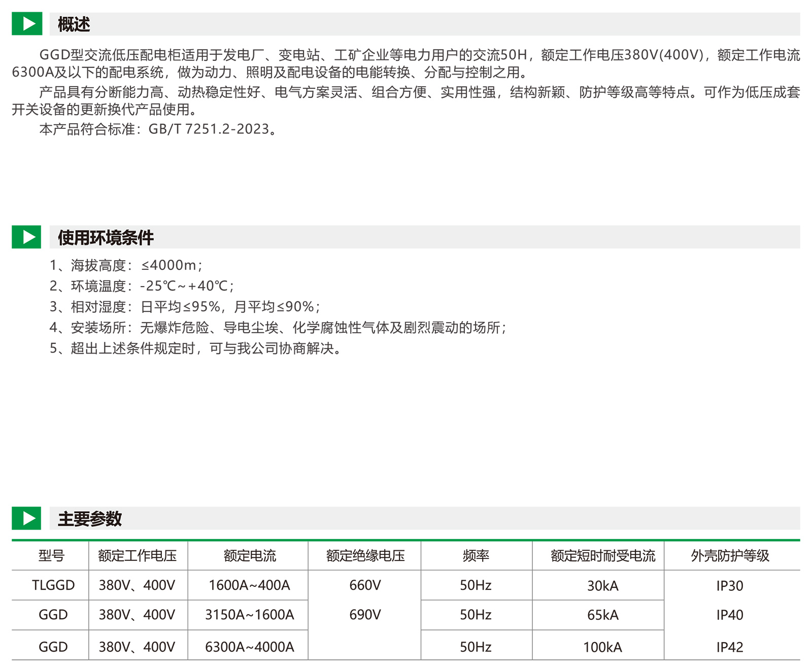This screenshot has width=812, height=672.
Task: Click the 额定工作电压 column header
Action: [x=138, y=556]
